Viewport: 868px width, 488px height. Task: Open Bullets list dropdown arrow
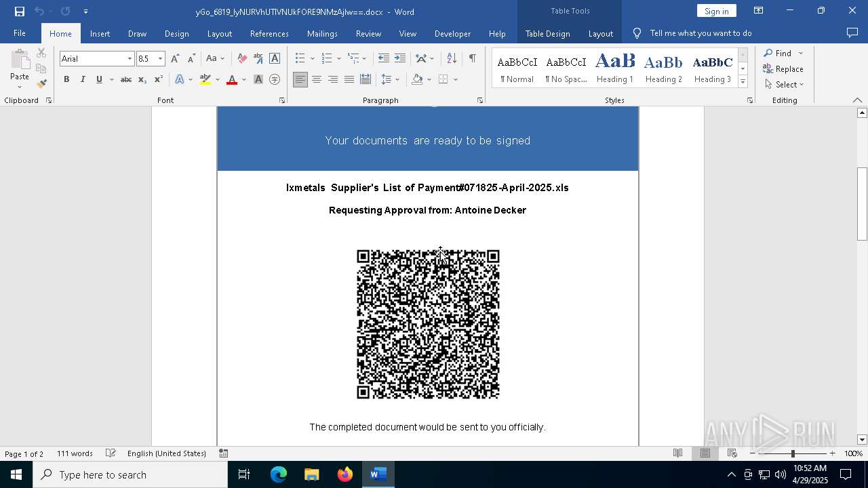pos(312,59)
